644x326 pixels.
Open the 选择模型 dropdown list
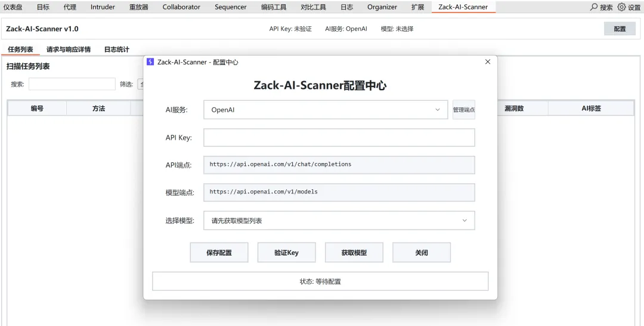(x=339, y=220)
